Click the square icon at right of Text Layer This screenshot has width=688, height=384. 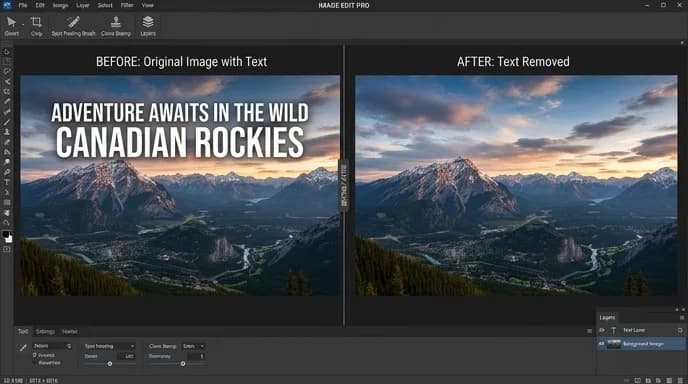[x=680, y=330]
